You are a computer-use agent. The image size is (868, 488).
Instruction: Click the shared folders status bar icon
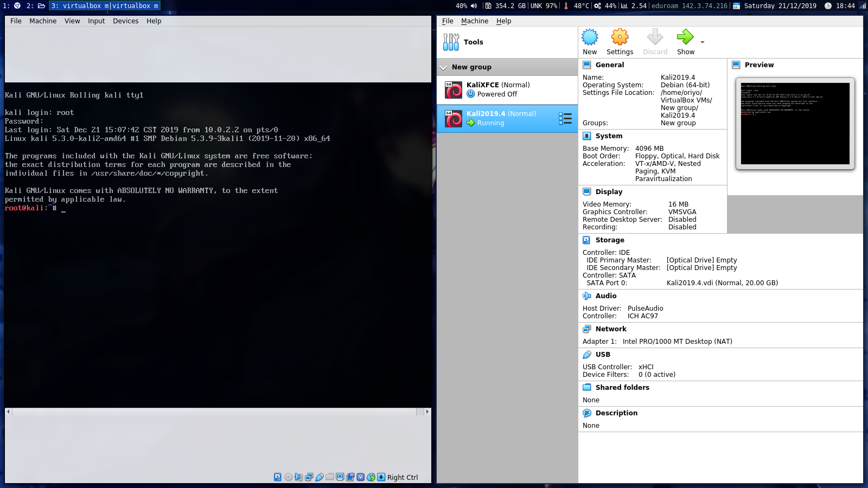tap(329, 477)
